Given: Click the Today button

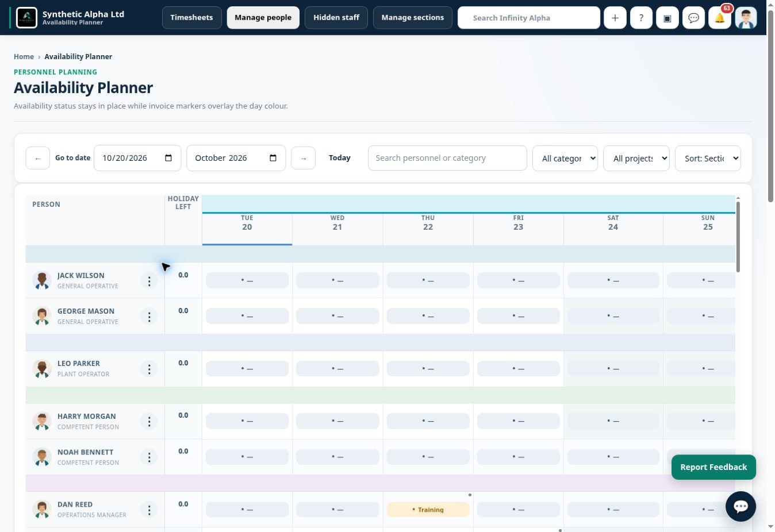Looking at the screenshot, I should [340, 158].
